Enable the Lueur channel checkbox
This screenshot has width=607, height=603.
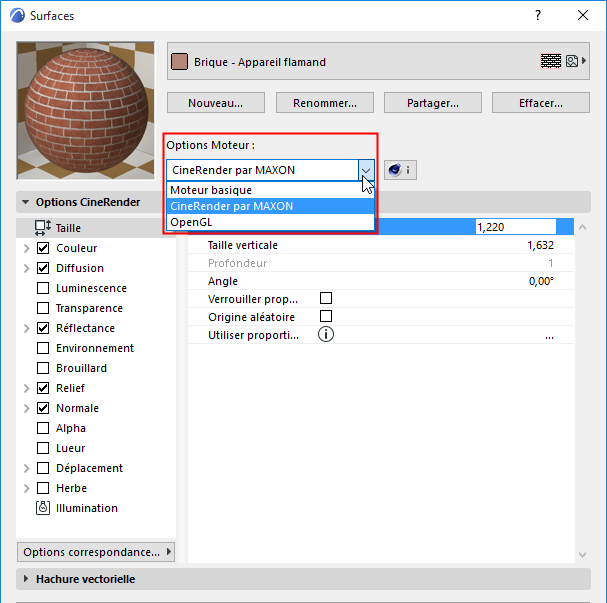tap(43, 448)
